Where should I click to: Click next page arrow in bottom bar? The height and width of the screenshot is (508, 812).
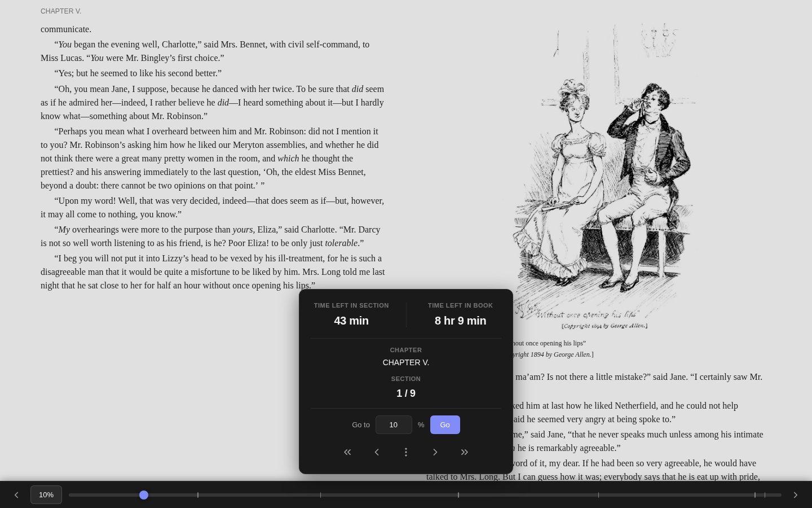click(796, 495)
